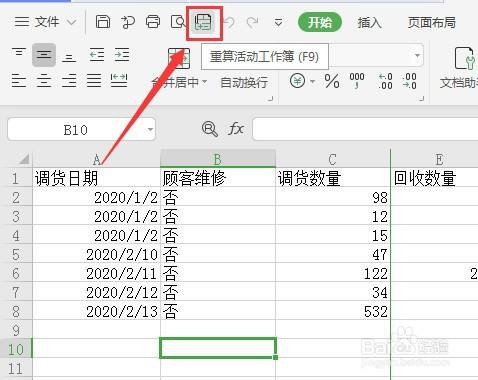Click cell with date 2020/2/10

tap(96, 254)
